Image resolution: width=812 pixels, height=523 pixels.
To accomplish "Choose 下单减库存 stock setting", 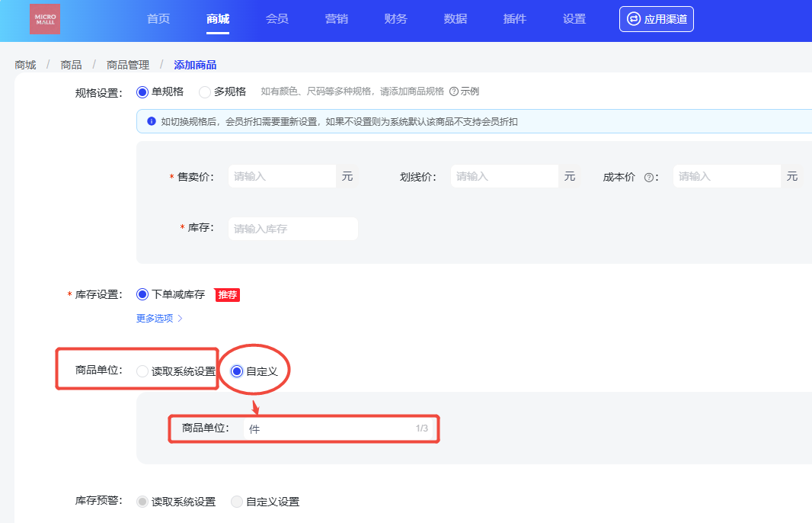I will tap(142, 294).
